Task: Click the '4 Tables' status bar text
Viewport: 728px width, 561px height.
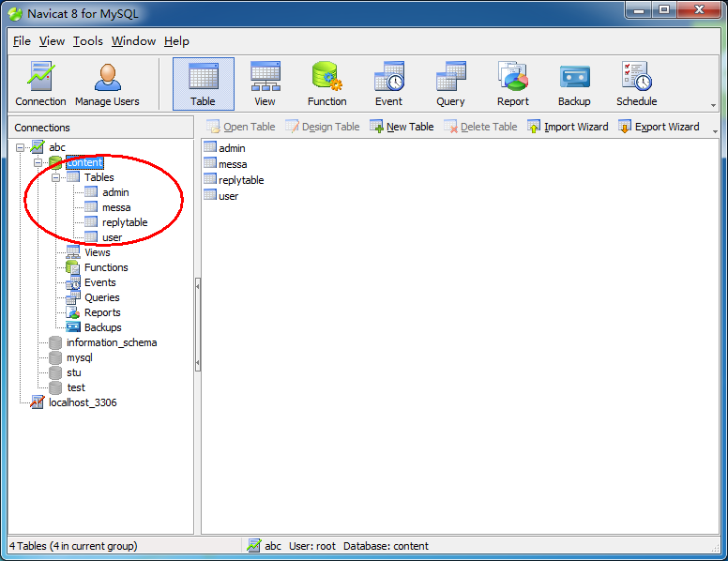Action: [73, 546]
